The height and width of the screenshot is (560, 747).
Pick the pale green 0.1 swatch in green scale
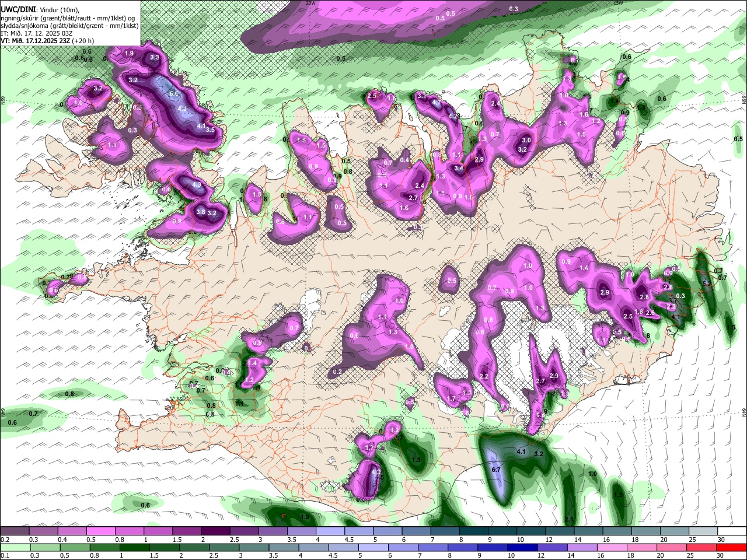coord(15,547)
